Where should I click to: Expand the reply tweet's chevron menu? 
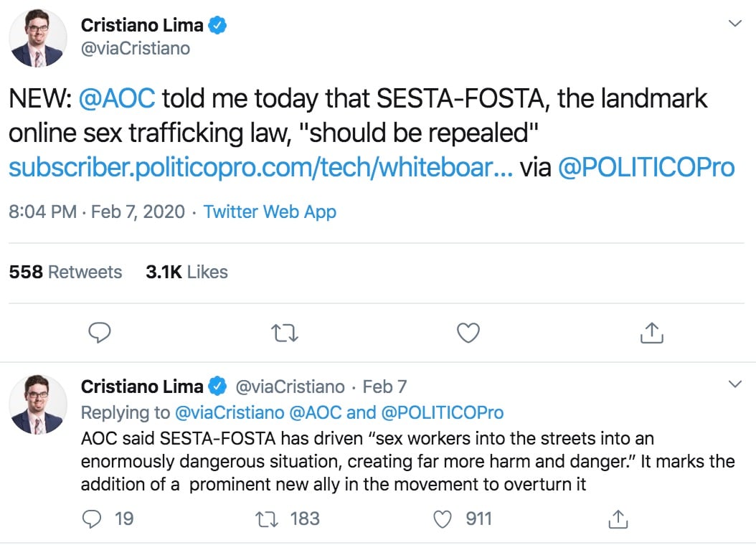click(734, 384)
